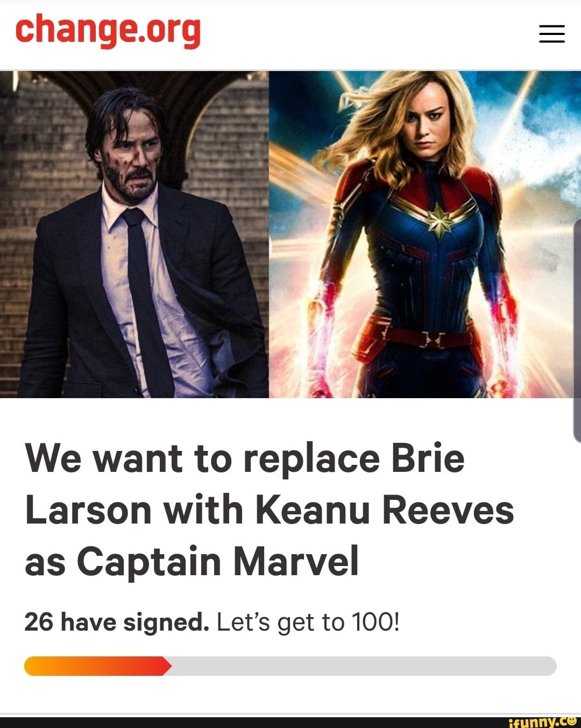Click the page scrollbar on right edge
This screenshot has width=581, height=728.
[x=578, y=330]
